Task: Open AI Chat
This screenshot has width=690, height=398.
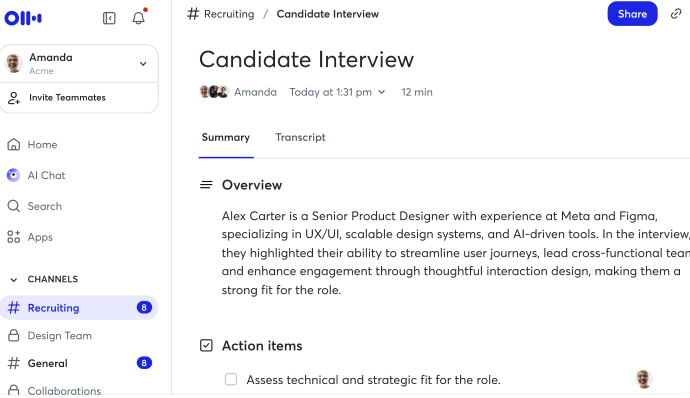Action: [x=36, y=175]
